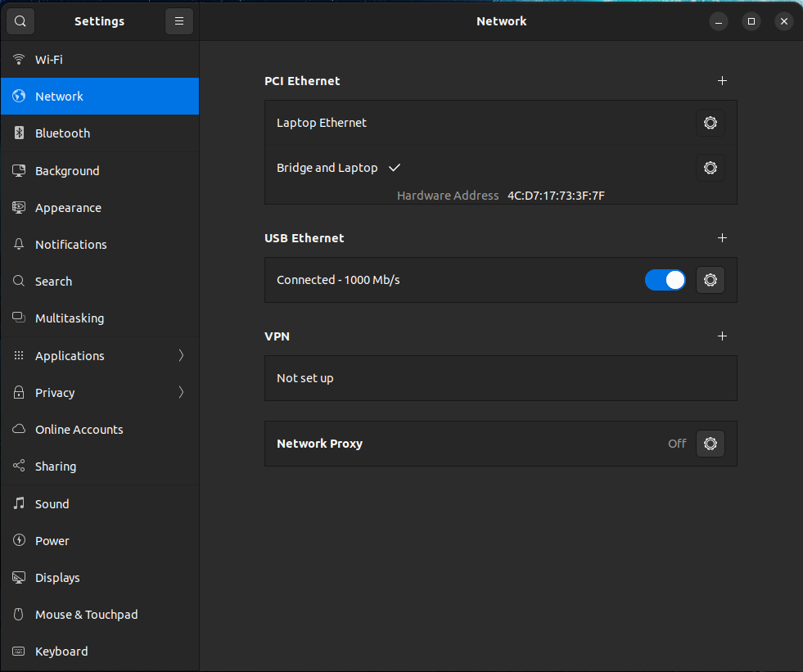
Task: Open USB Ethernet connection gear settings
Action: [710, 280]
